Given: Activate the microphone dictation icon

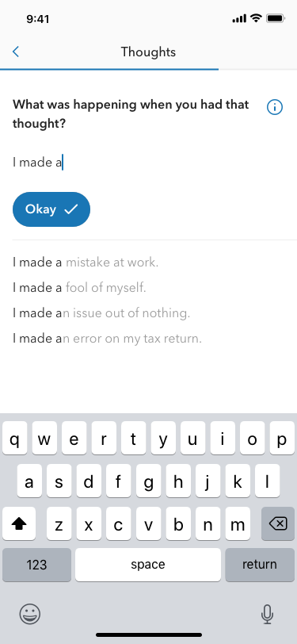Looking at the screenshot, I should pos(267,614).
